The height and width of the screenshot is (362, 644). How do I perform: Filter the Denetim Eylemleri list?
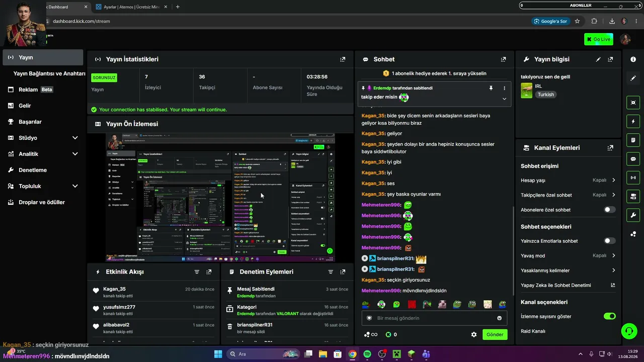pyautogui.click(x=331, y=271)
